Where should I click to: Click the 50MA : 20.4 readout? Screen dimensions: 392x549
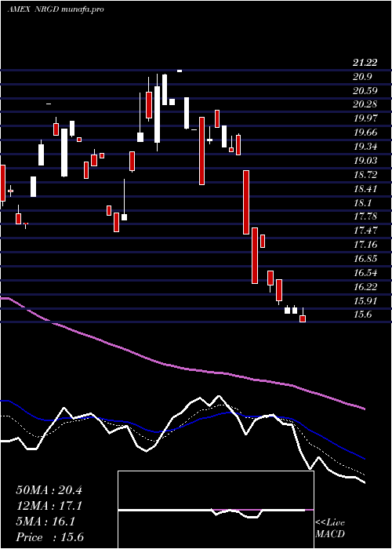tap(49, 490)
